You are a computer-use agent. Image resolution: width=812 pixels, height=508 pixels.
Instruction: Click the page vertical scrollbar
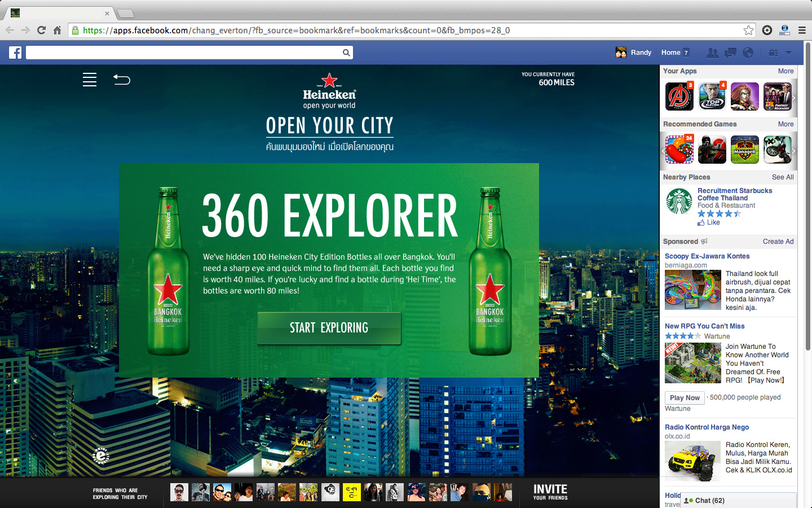pyautogui.click(x=807, y=198)
